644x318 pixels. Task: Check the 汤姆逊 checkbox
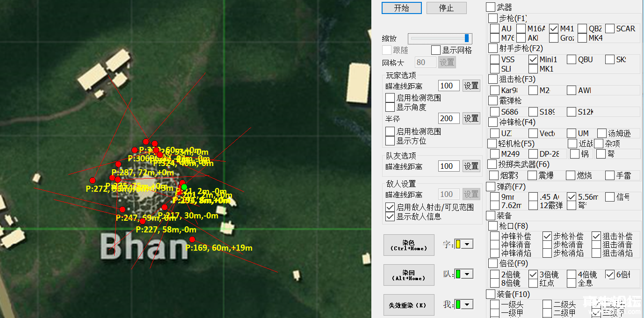601,133
